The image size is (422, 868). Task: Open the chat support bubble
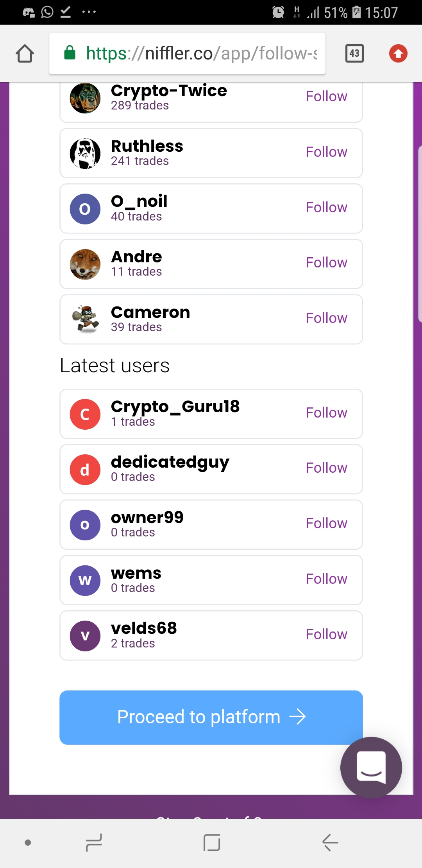[x=371, y=767]
